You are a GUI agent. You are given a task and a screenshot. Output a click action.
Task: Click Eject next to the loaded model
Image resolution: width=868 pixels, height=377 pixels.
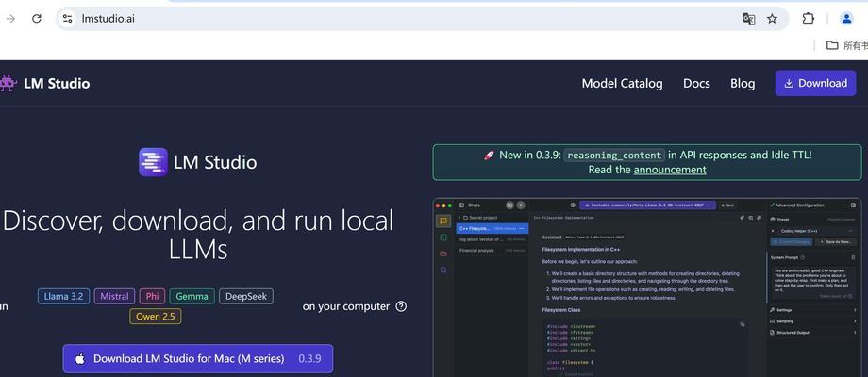(x=728, y=205)
